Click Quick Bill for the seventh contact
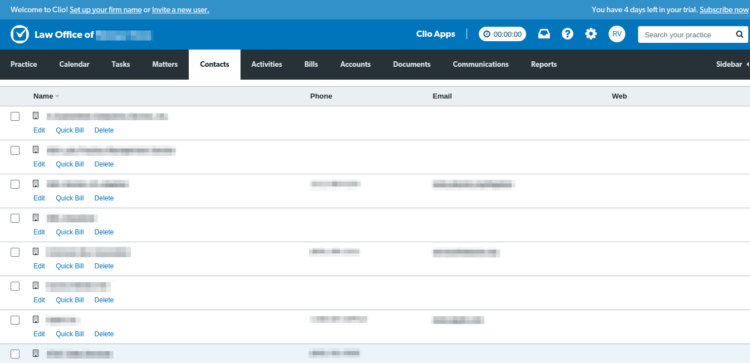The height and width of the screenshot is (363, 750). coord(70,334)
